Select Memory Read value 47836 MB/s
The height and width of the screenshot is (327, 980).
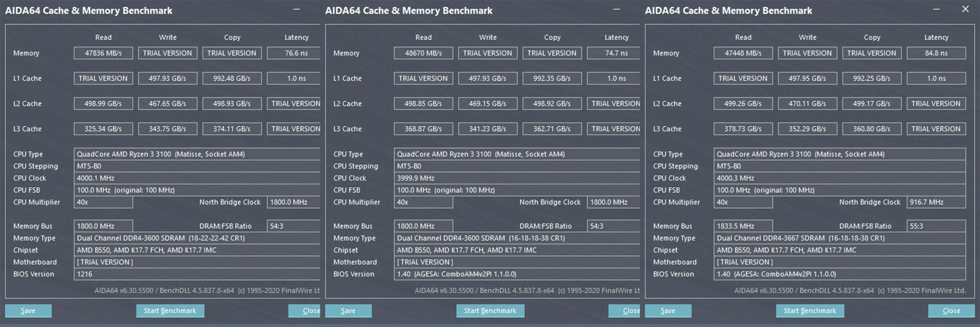[103, 53]
